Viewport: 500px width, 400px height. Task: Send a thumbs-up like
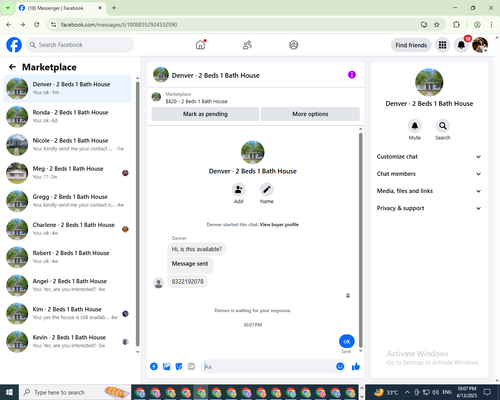(x=356, y=367)
